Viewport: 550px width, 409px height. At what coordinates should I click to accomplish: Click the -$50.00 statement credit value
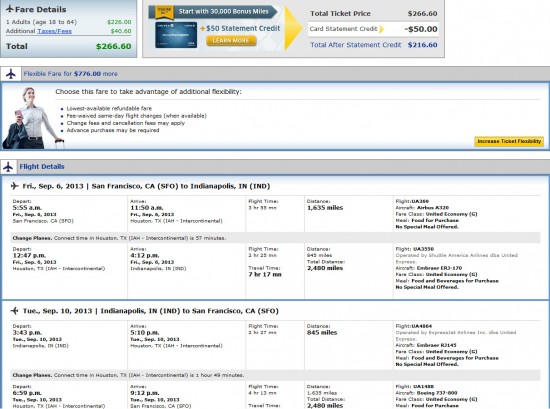click(421, 29)
